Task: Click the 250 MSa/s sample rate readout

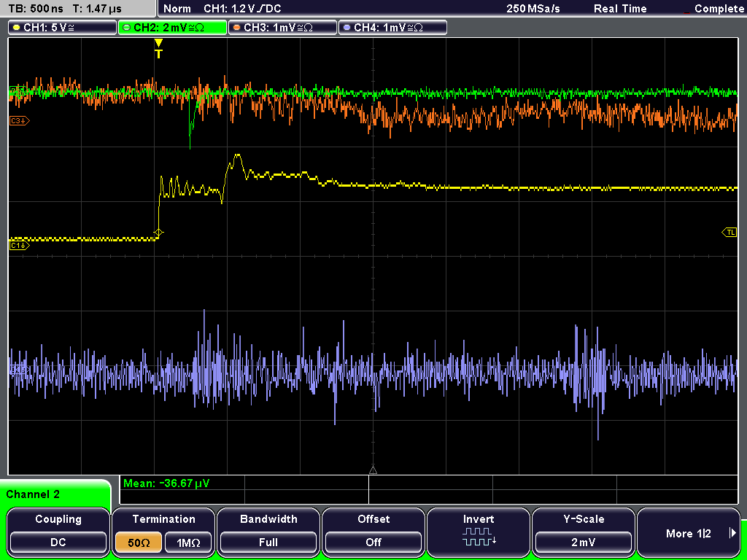Action: (533, 9)
